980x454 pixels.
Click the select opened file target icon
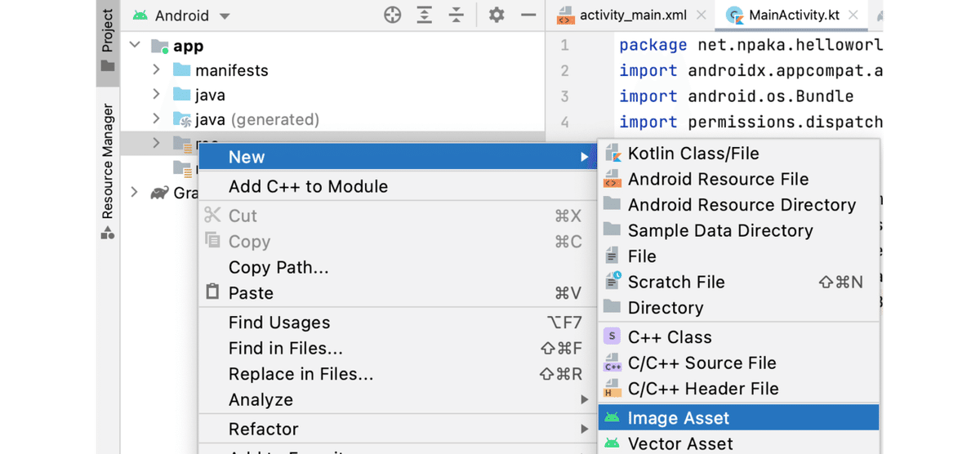pos(393,15)
